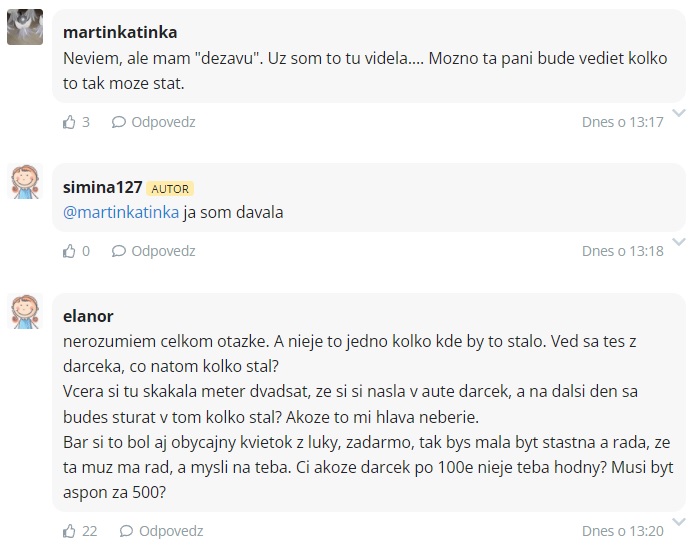The image size is (697, 557).
Task: Expand options chevron on martinkatinka's comment
Action: 679,111
